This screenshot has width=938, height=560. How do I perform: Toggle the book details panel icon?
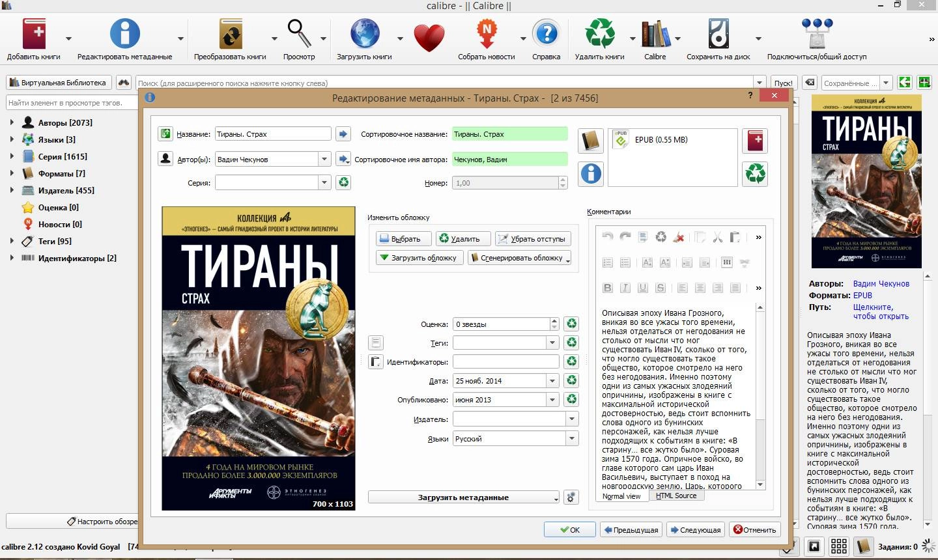(x=864, y=546)
